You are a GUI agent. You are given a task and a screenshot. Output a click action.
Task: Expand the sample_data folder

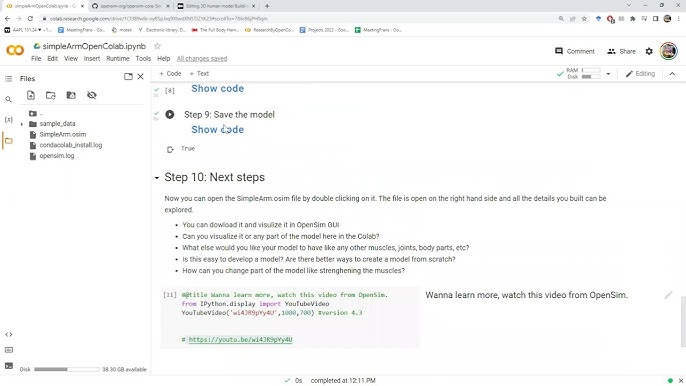tap(22, 124)
